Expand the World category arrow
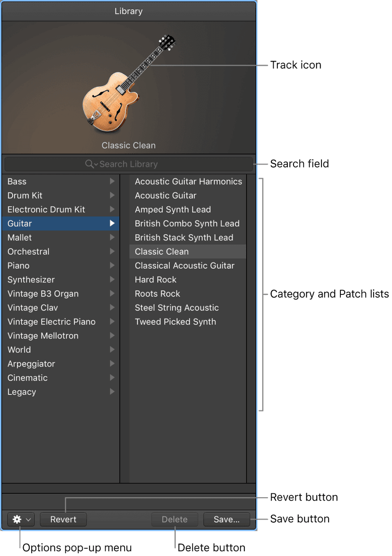 pos(112,349)
